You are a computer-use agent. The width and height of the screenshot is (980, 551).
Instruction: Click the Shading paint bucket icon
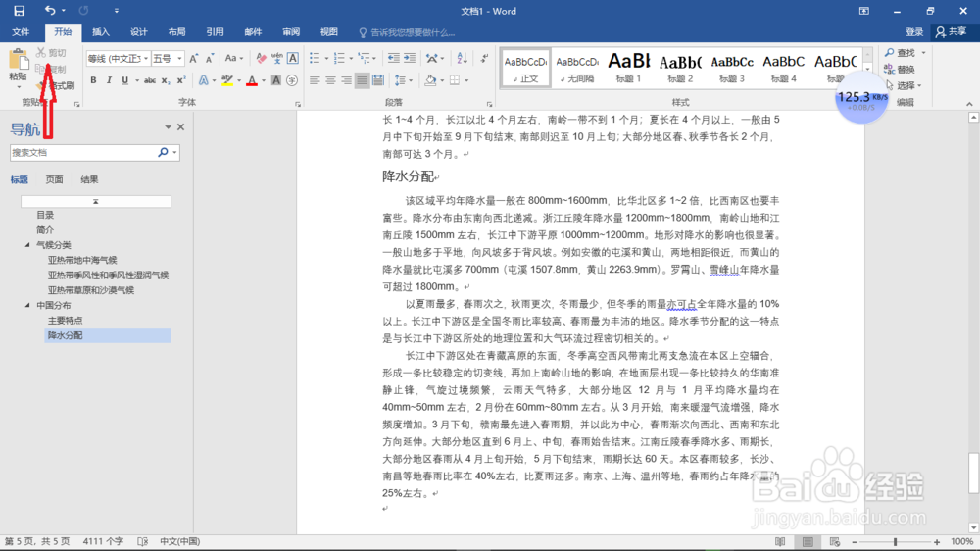coord(430,80)
